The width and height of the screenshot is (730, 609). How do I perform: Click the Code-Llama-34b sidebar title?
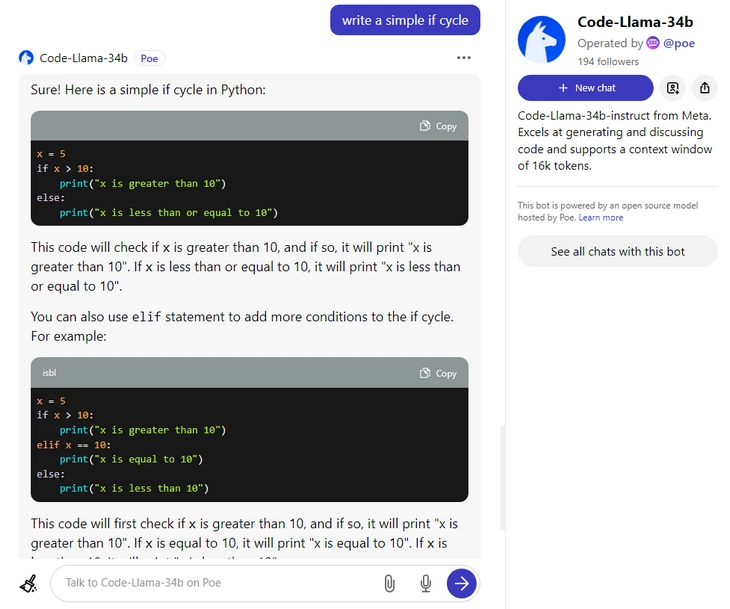click(635, 22)
